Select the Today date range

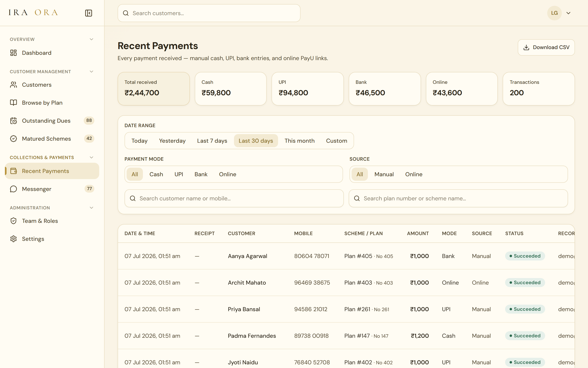point(139,141)
